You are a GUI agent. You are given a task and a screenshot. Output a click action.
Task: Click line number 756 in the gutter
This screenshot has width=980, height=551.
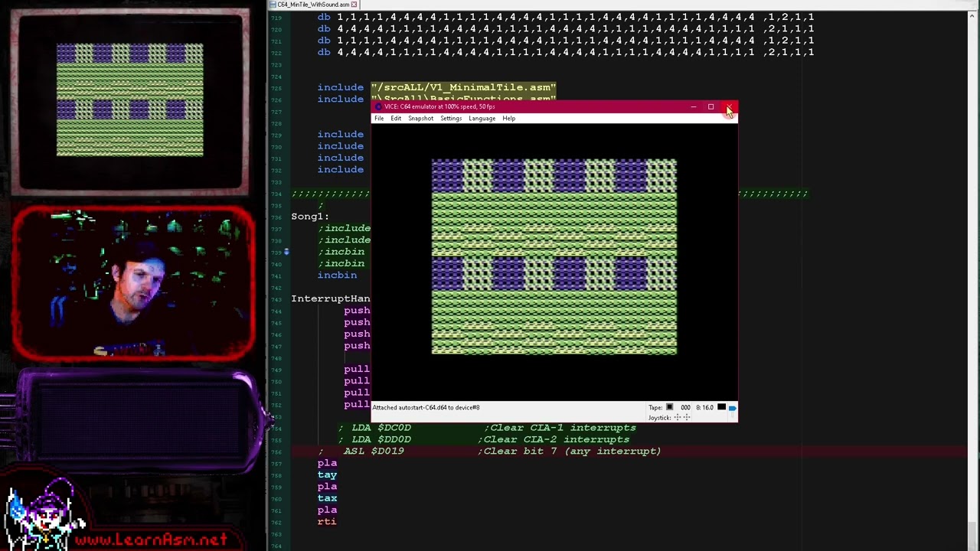(276, 452)
